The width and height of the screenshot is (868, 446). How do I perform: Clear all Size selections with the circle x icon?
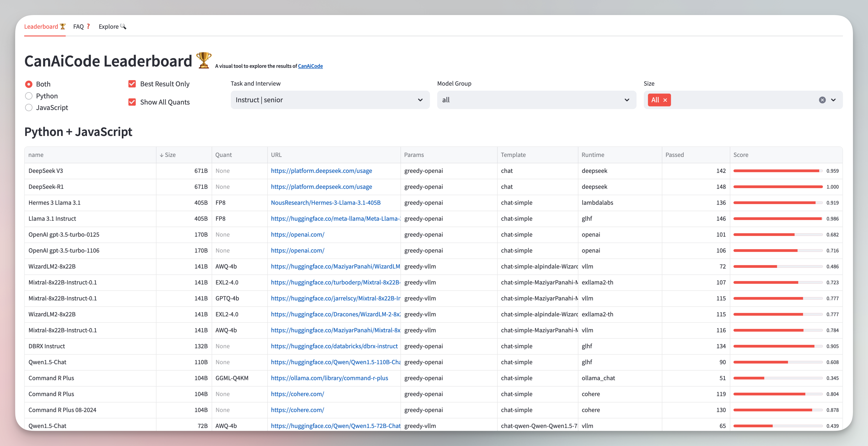822,100
